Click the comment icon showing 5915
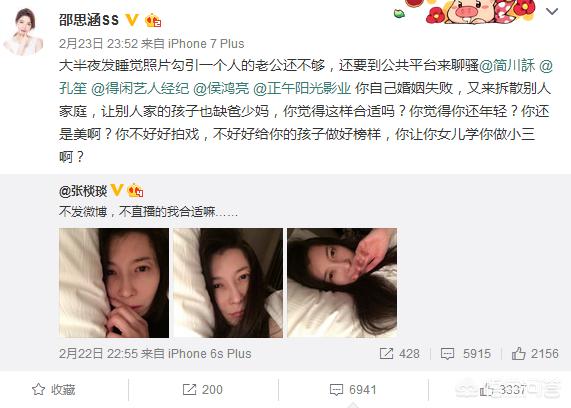The image size is (571, 408). coord(447,353)
